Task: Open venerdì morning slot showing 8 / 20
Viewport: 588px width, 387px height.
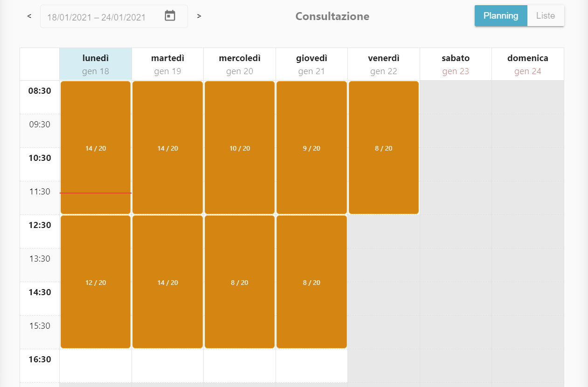Action: (384, 148)
